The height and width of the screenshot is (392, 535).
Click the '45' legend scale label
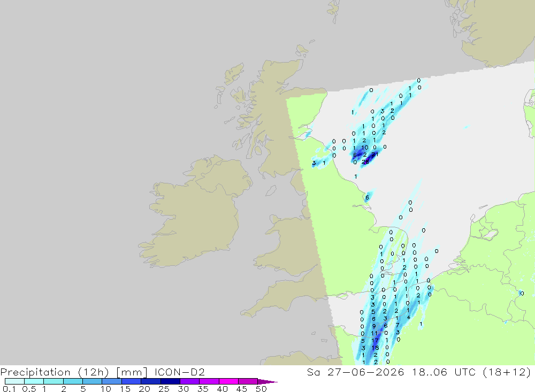(x=242, y=389)
